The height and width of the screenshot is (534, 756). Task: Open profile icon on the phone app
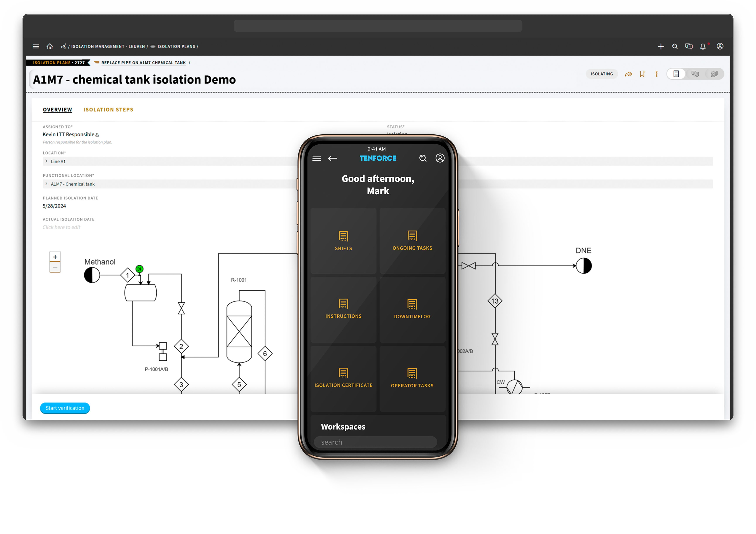coord(440,158)
